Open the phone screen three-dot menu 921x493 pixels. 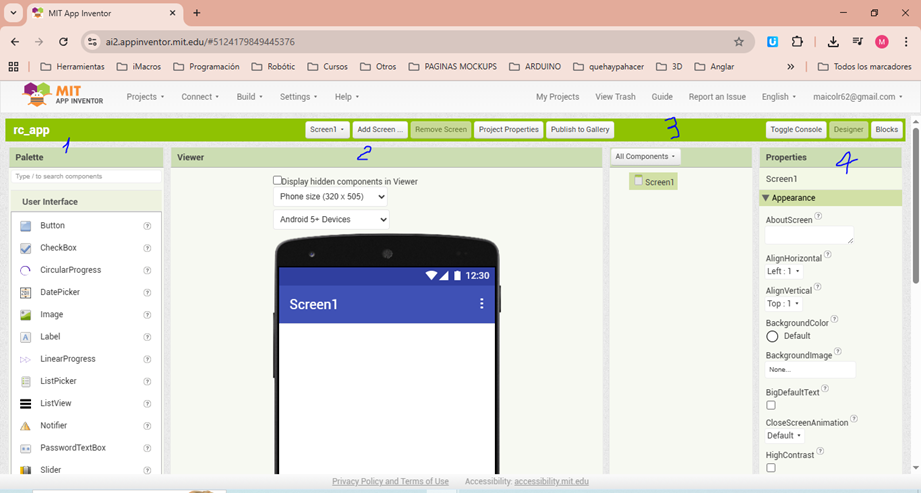tap(481, 304)
